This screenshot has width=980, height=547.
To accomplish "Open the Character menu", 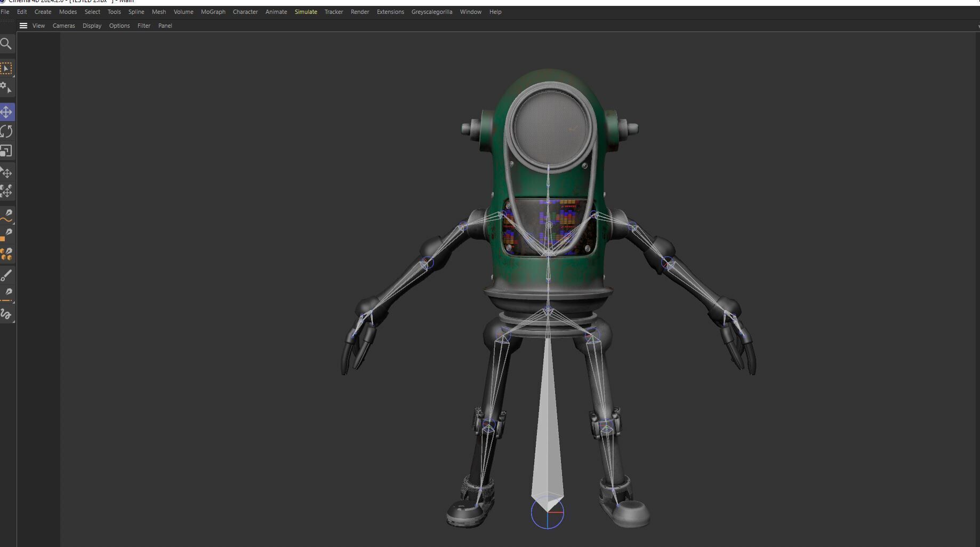I will (x=245, y=12).
